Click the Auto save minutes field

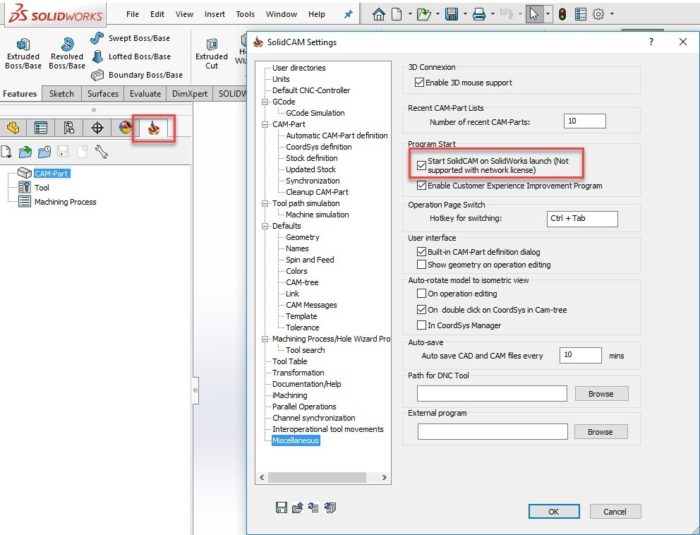[x=580, y=355]
